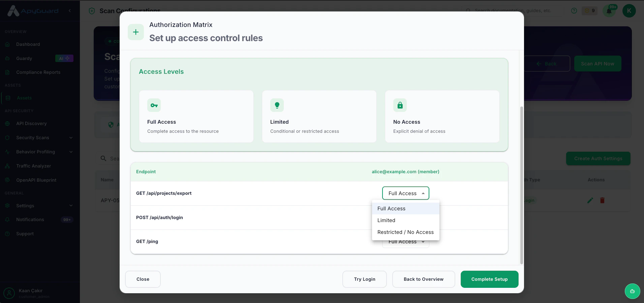Click the Back button in the page behind
Viewport: 644px width, 303px height.
[547, 63]
